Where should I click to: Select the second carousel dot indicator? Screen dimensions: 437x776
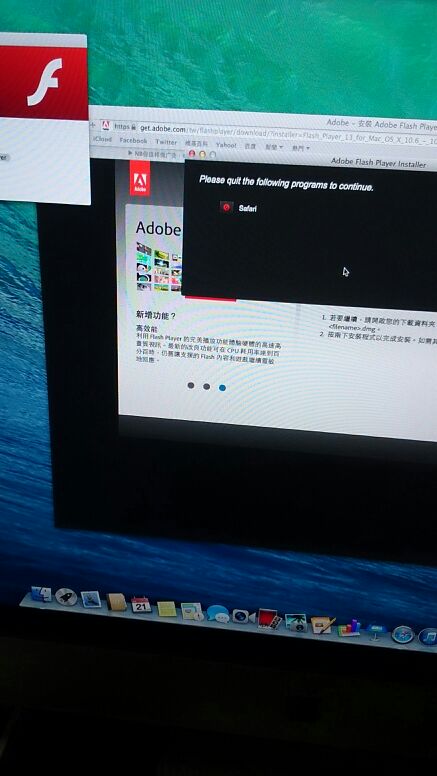tap(206, 387)
